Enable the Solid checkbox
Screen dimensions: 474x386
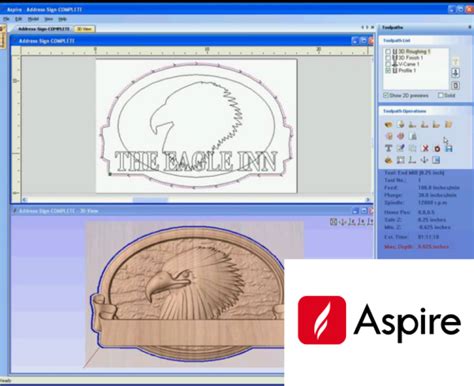[x=440, y=95]
